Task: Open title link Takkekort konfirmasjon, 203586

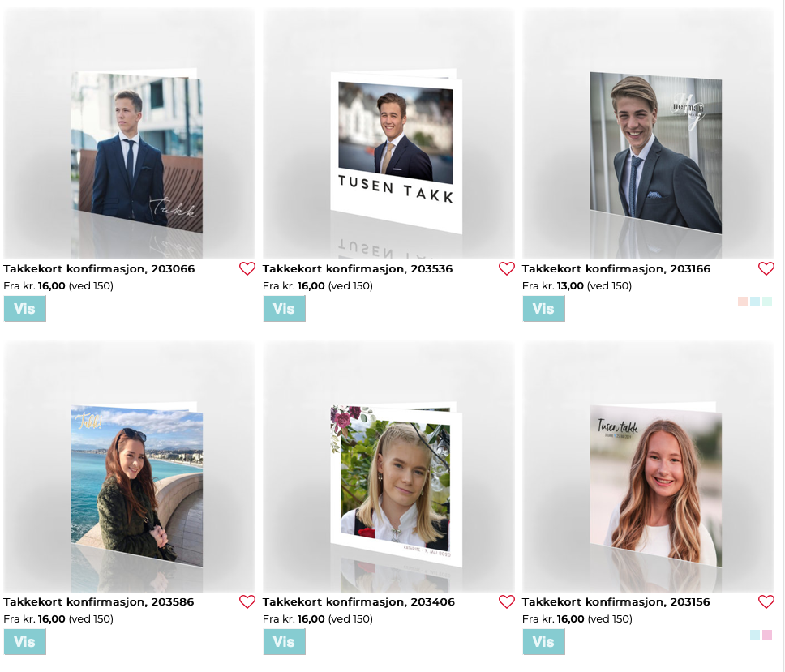Action: coord(99,602)
